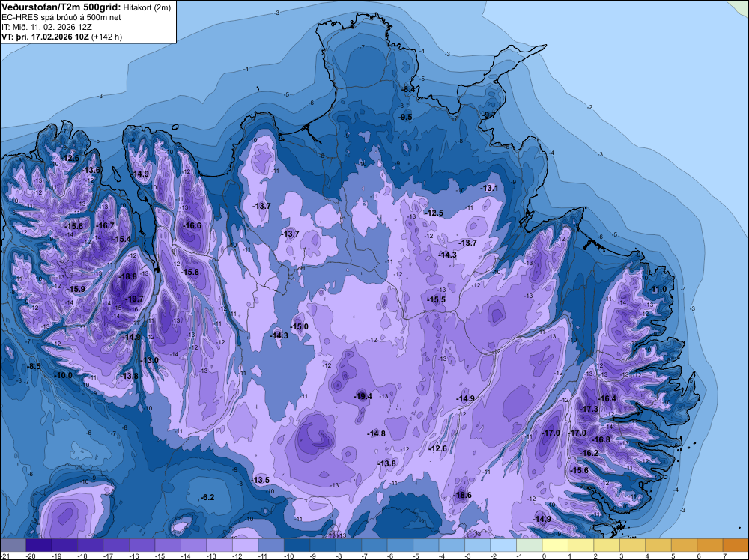Click the -15.8 temperature value
The height and width of the screenshot is (560, 749).
(189, 272)
